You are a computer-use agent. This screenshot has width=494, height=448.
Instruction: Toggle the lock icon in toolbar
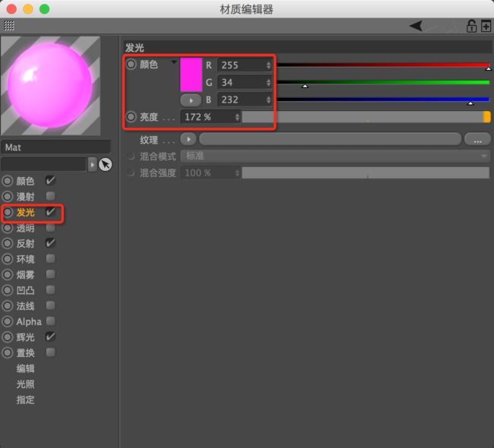coord(471,26)
